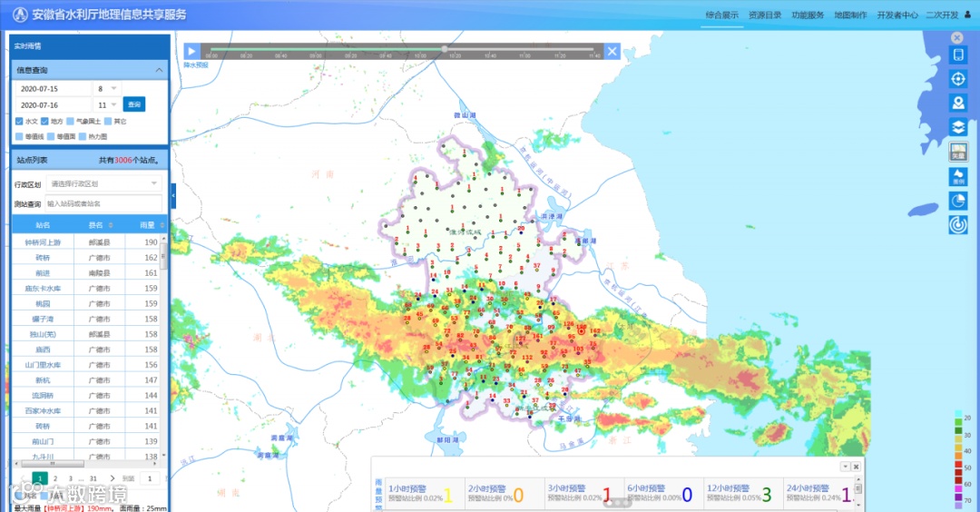Click the horizontal scrollbar under the station table
Screen dimensions: 980x512
54,464
